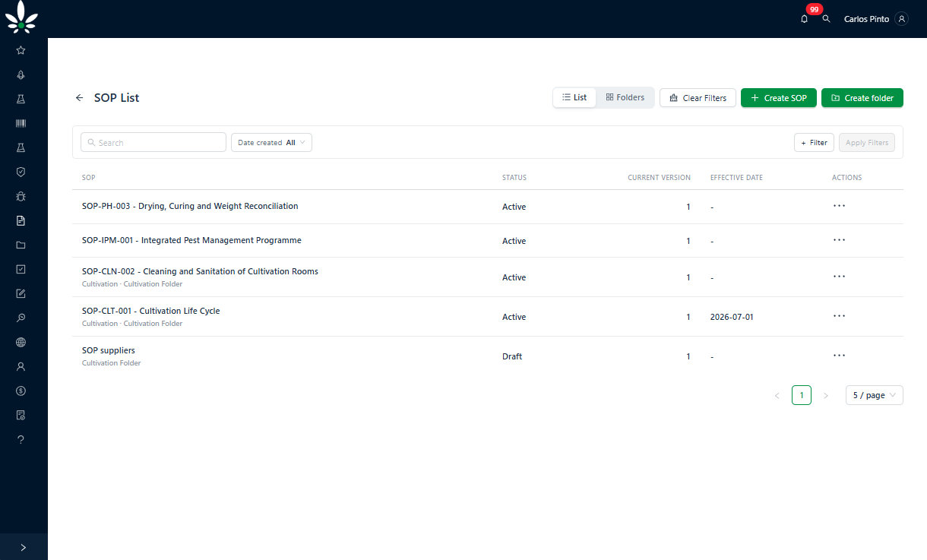Screen dimensions: 927x560
Task: Expand the sidebar with the bottom chevron
Action: [x=24, y=547]
